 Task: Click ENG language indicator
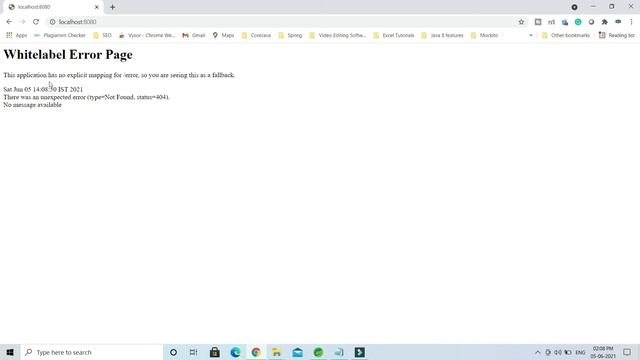580,352
